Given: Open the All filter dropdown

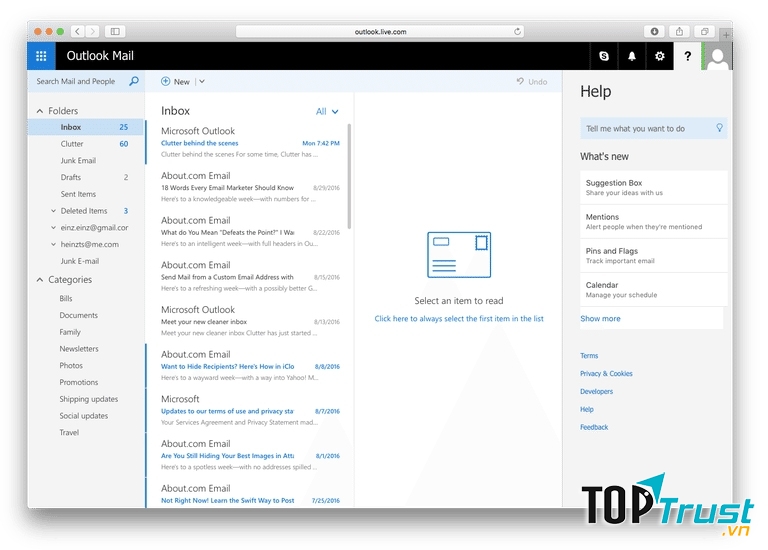Looking at the screenshot, I should point(327,112).
